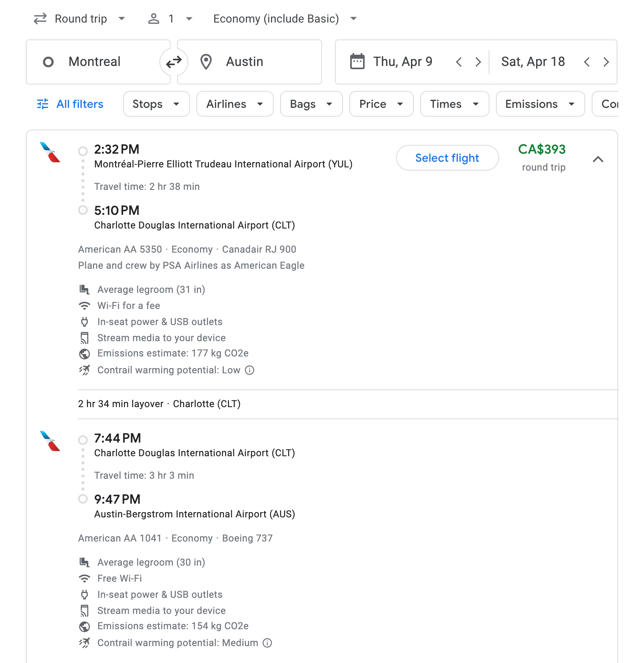The height and width of the screenshot is (663, 644).
Task: Open the Round trip dropdown
Action: coord(81,18)
